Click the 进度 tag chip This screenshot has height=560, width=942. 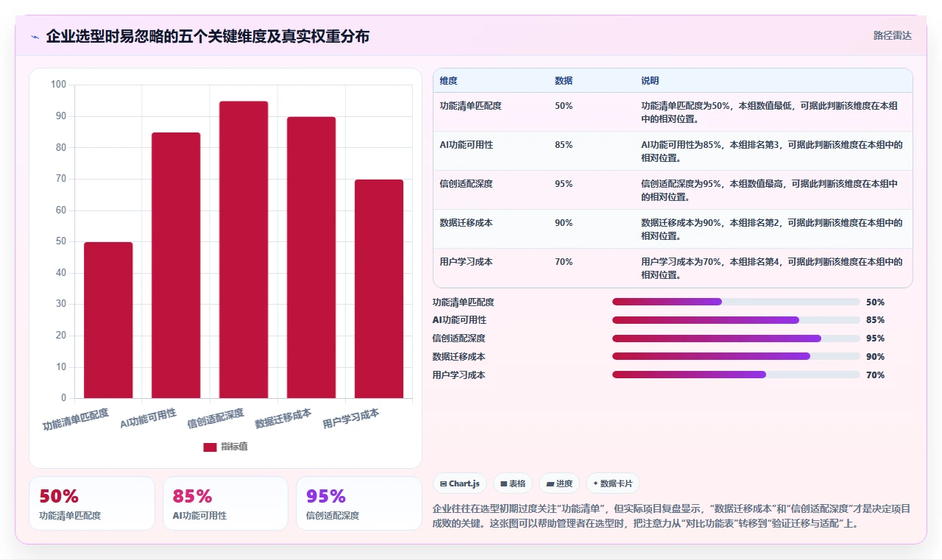[x=559, y=483]
